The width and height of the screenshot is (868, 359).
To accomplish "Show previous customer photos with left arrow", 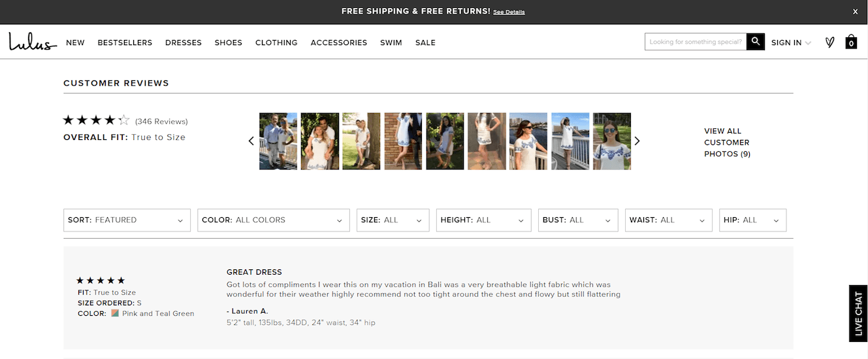I will coord(251,141).
